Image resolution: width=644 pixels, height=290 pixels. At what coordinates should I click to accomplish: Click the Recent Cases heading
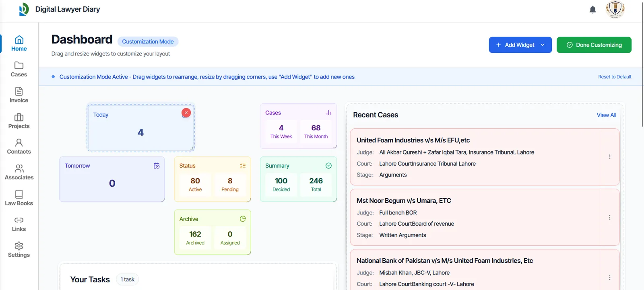pos(376,115)
